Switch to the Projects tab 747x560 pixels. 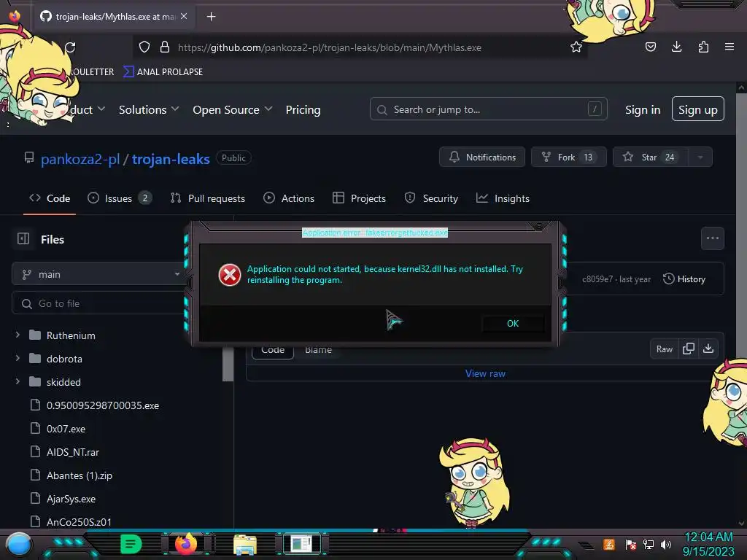click(x=359, y=198)
